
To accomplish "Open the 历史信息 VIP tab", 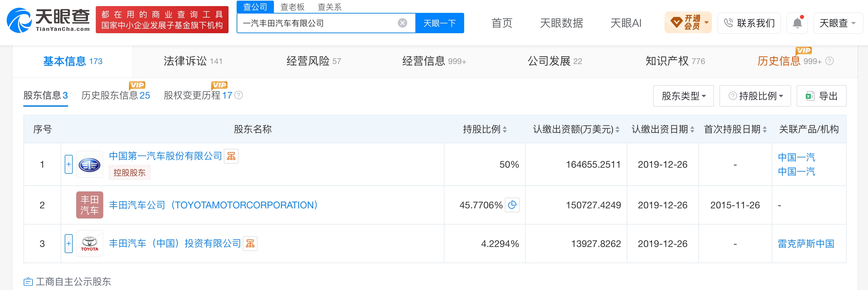I will pos(789,61).
